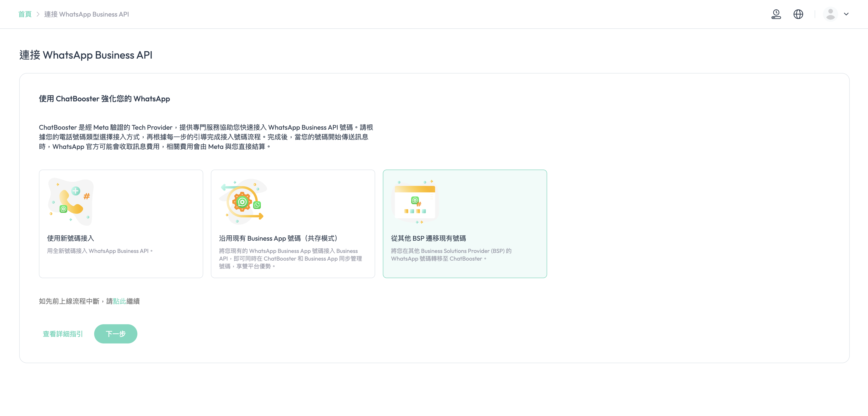The width and height of the screenshot is (868, 416).
Task: Click the gear sync illustration on coexistence card
Action: [243, 202]
